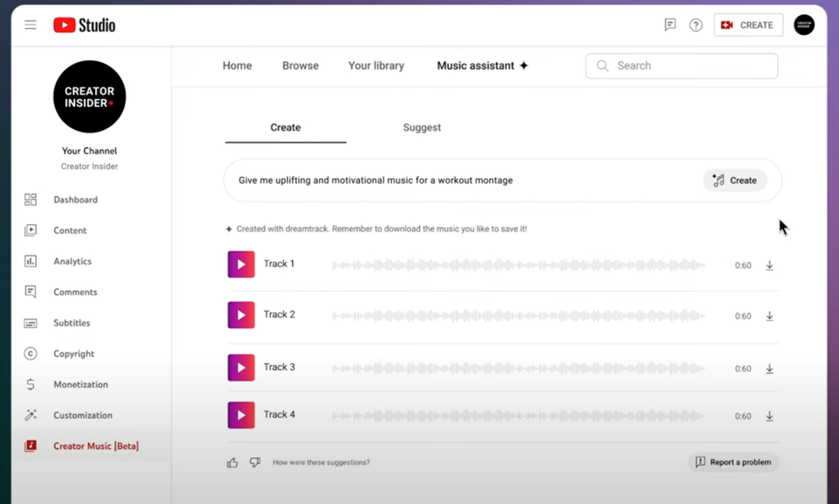Click the Track 2 title
Viewport: 839px width, 504px height.
pyautogui.click(x=279, y=315)
